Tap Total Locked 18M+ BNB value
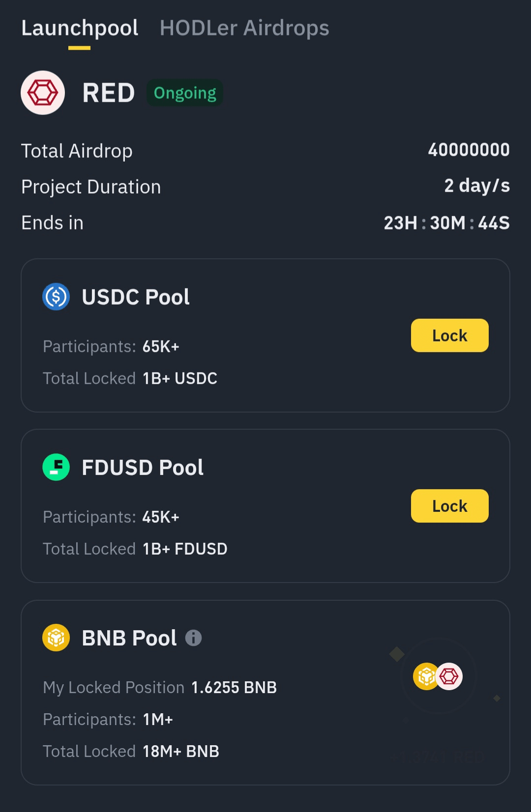The image size is (531, 812). click(181, 751)
